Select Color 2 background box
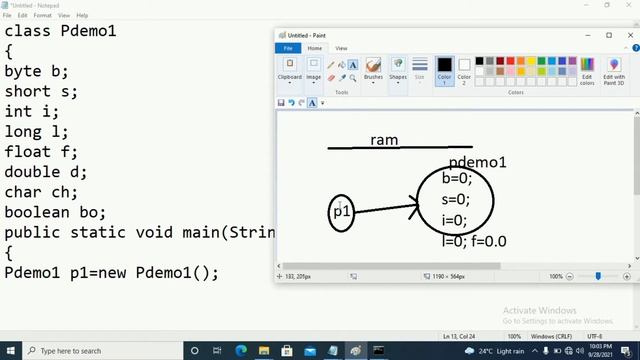Viewport: 640px width, 360px height. (464, 71)
